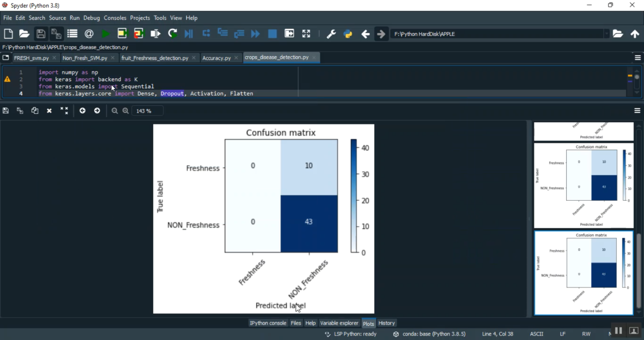Viewport: 644px width, 340px height.
Task: Switch to the Accuracy.py tab
Action: coord(216,58)
